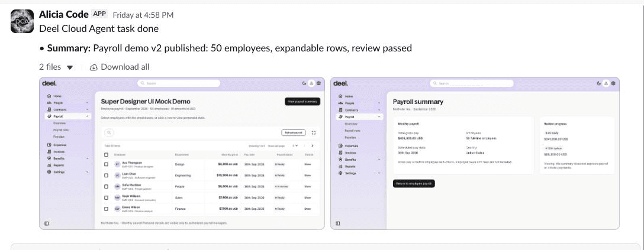
Task: Click Expenses icon in right preview sidebar
Action: (340, 146)
